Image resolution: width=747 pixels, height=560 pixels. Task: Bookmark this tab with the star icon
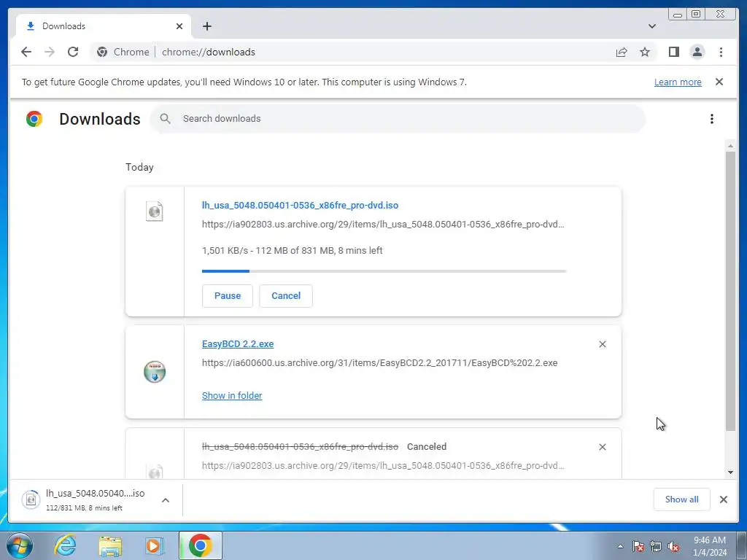[645, 52]
